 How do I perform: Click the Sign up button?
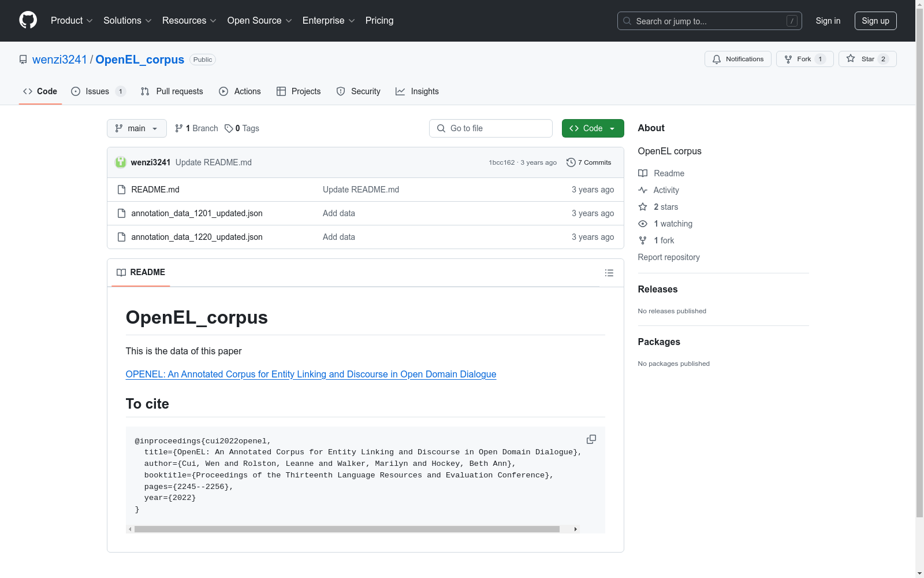click(875, 21)
